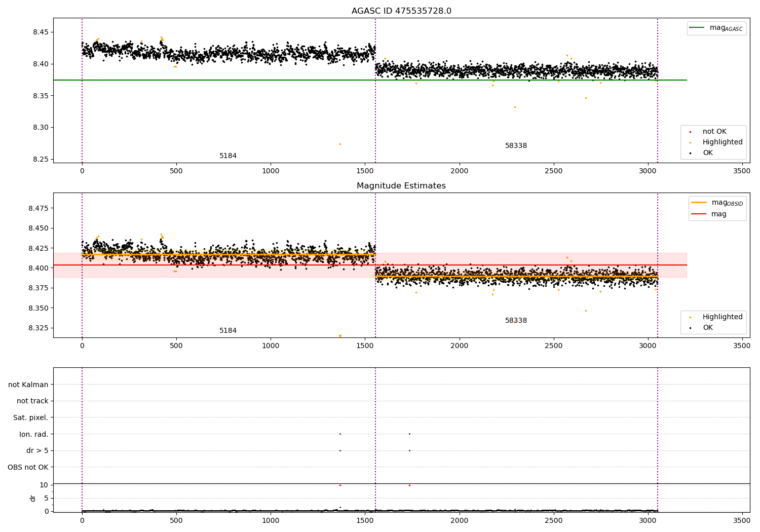Click the "8.375" y-axis tick label
760x532 pixels.
pyautogui.click(x=39, y=288)
